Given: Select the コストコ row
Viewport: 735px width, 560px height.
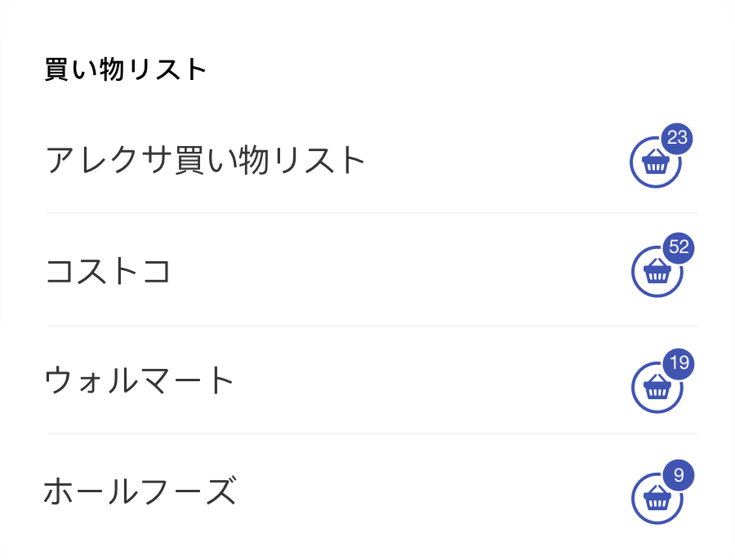Looking at the screenshot, I should coord(367,269).
